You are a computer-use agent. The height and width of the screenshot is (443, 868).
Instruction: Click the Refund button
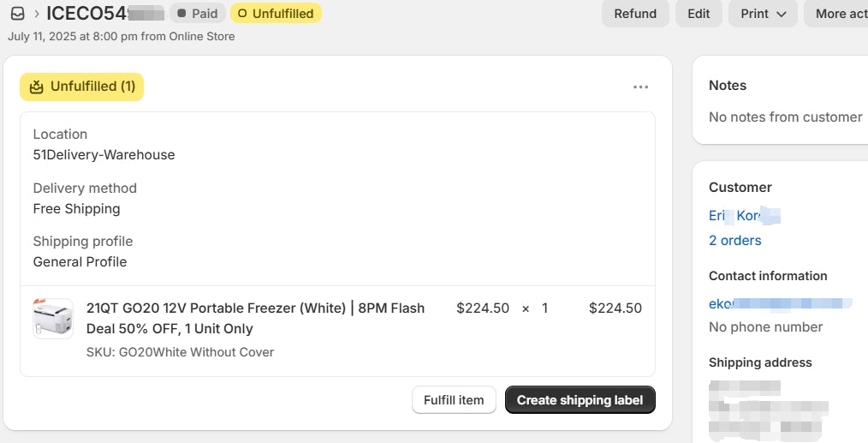[635, 14]
